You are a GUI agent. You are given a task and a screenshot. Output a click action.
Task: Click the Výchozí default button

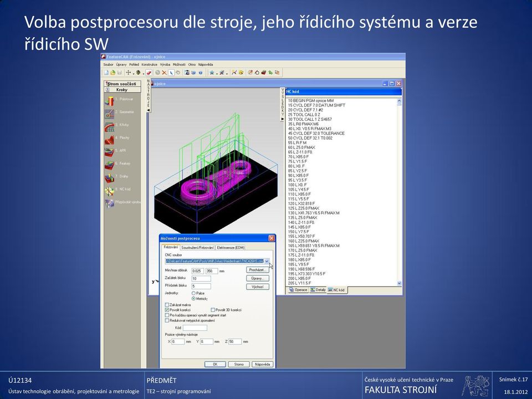[258, 287]
